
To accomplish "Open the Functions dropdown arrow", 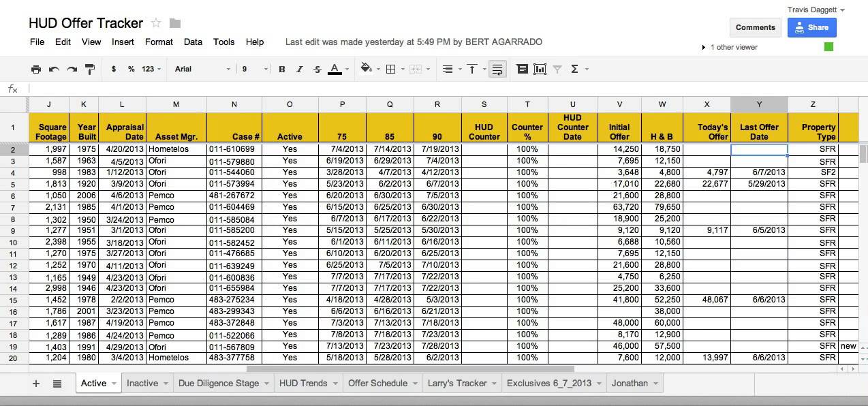I will click(587, 69).
